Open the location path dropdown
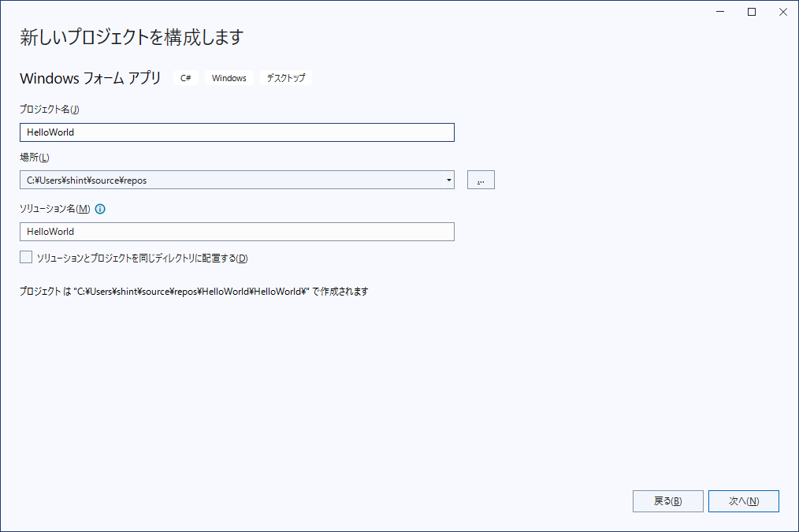799x532 pixels. click(448, 180)
